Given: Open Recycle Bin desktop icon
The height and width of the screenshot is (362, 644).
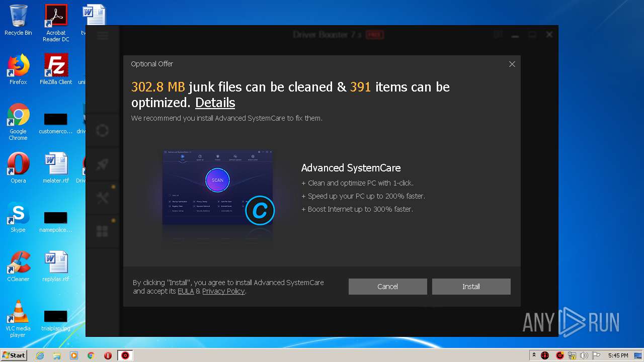Looking at the screenshot, I should pyautogui.click(x=18, y=20).
